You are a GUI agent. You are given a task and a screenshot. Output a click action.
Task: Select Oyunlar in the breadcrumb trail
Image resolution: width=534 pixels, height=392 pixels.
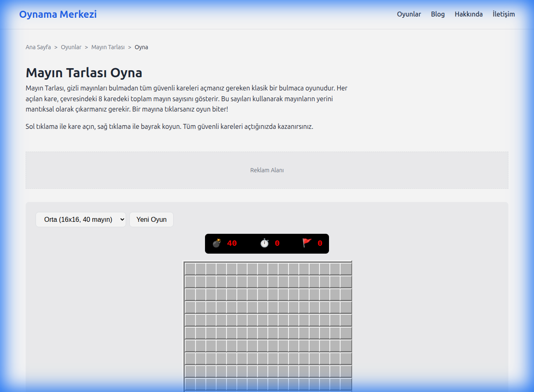(71, 47)
